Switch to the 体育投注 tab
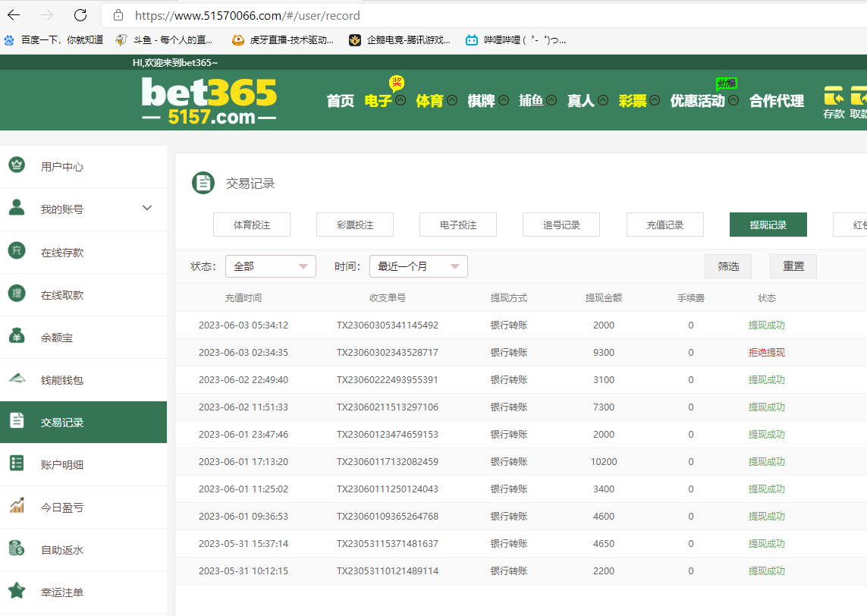Screen dimensions: 867x616 252,225
